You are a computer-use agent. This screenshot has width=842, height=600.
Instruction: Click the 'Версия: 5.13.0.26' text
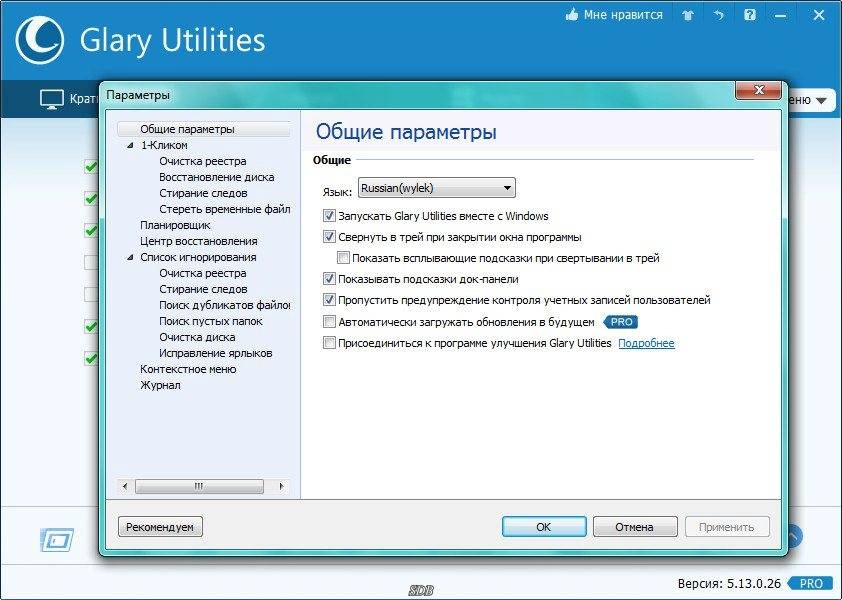pyautogui.click(x=729, y=583)
